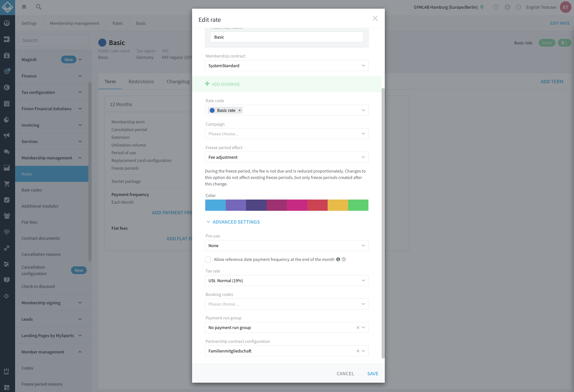The image size is (574, 392).
Task: Collapse the Advanced Settings section
Action: click(233, 222)
